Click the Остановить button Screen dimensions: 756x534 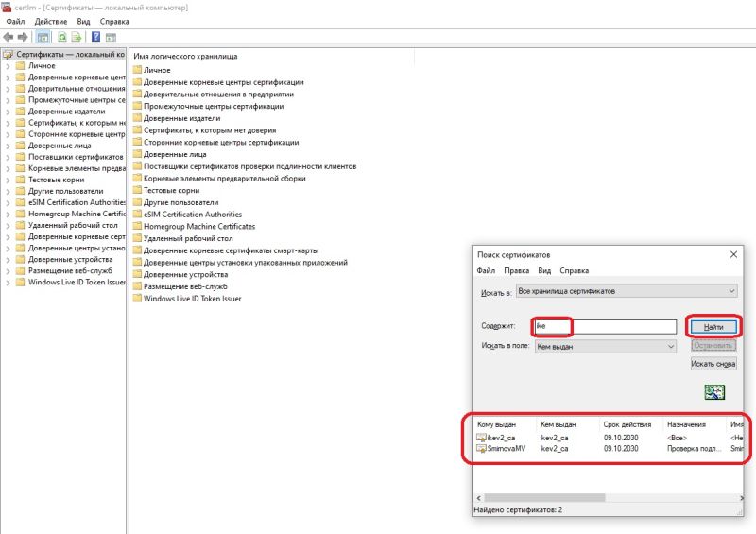(x=713, y=345)
